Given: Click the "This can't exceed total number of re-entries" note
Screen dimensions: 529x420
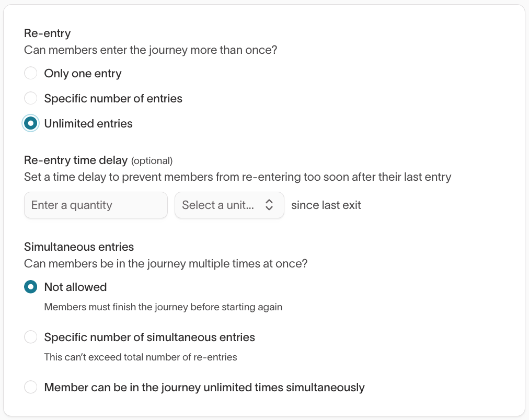Looking at the screenshot, I should (140, 357).
